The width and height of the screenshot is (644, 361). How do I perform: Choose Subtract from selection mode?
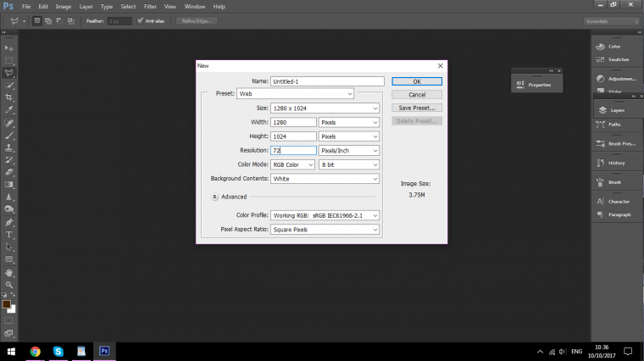point(59,21)
